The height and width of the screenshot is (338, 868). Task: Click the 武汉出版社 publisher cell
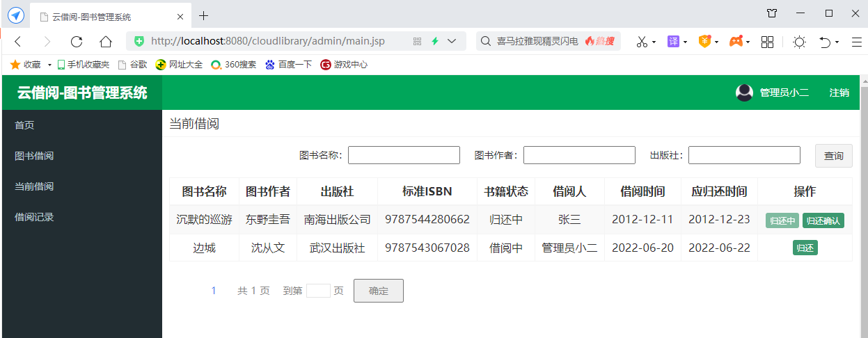(338, 248)
